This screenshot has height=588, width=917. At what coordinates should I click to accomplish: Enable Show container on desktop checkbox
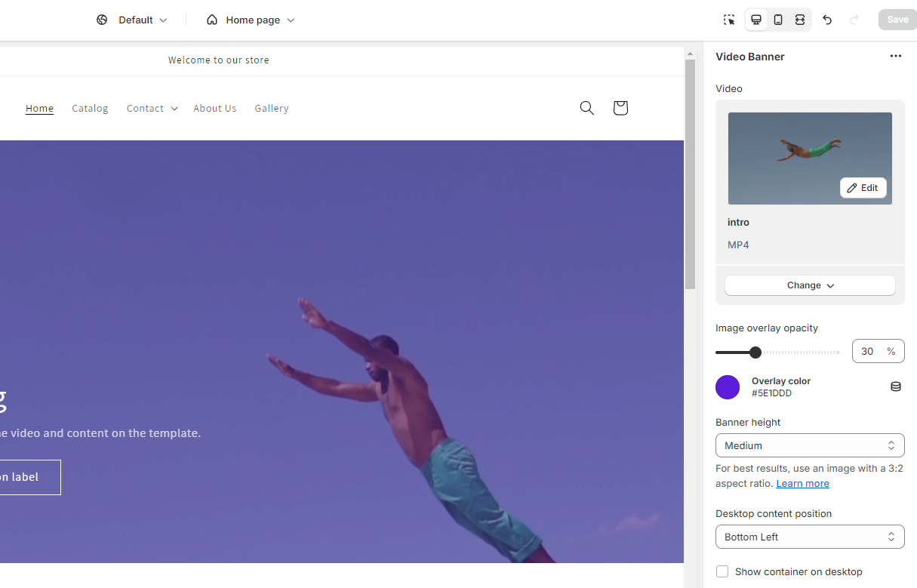[x=722, y=571]
